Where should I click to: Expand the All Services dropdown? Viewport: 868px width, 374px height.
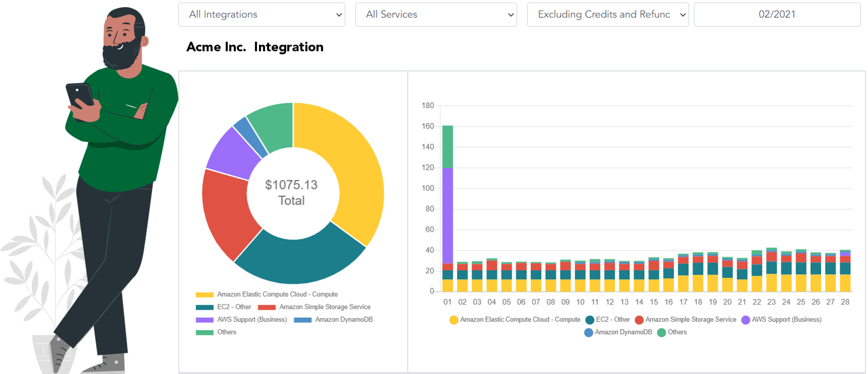[x=436, y=15]
